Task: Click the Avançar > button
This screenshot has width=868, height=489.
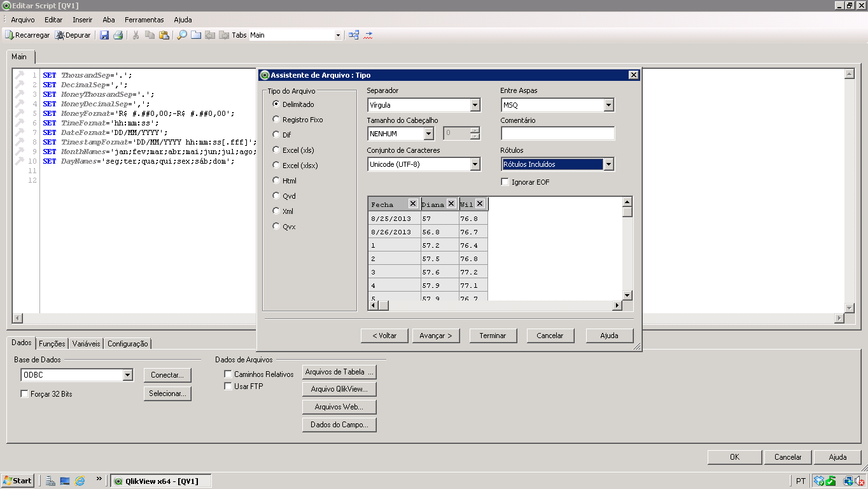Action: 436,336
